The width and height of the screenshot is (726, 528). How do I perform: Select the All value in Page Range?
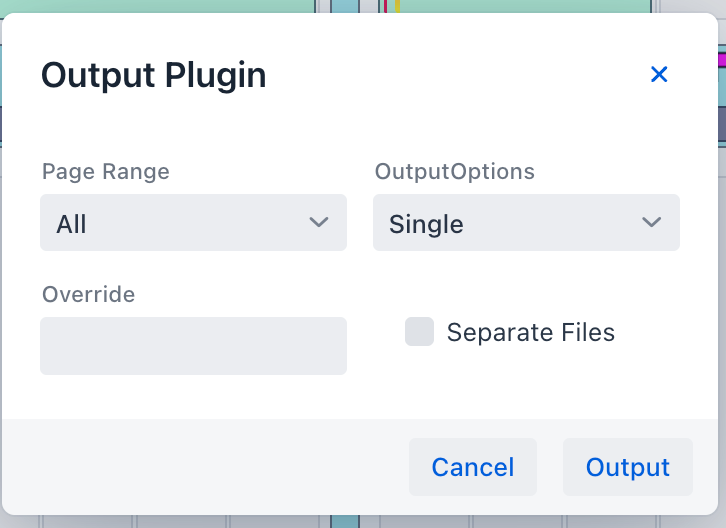click(x=72, y=224)
